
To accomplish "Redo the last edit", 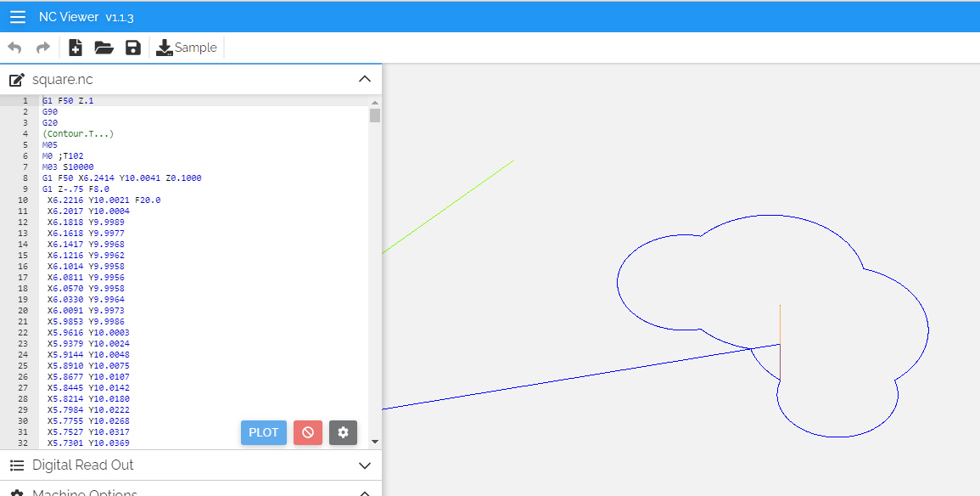I will pyautogui.click(x=43, y=48).
